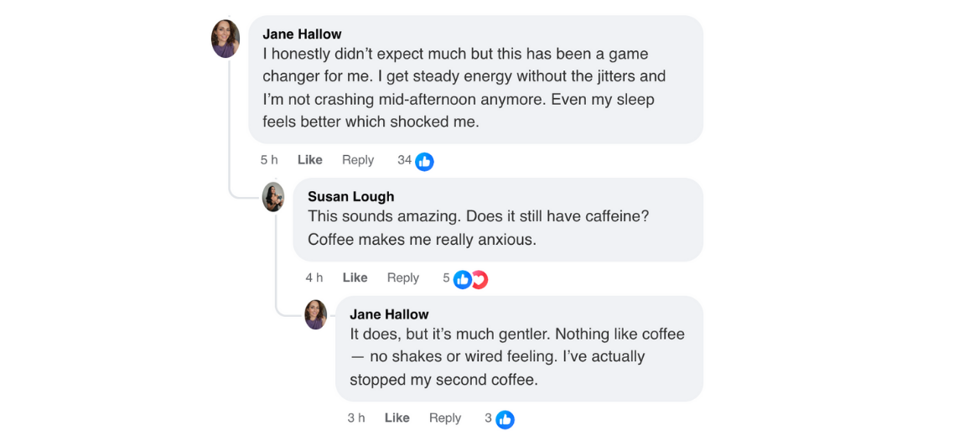Click Jane Hallow's reply profile picture
The image size is (980, 446).
point(316,314)
